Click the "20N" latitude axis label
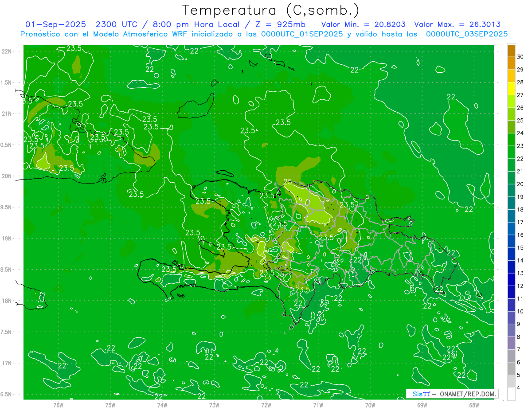532x411 pixels. click(7, 176)
